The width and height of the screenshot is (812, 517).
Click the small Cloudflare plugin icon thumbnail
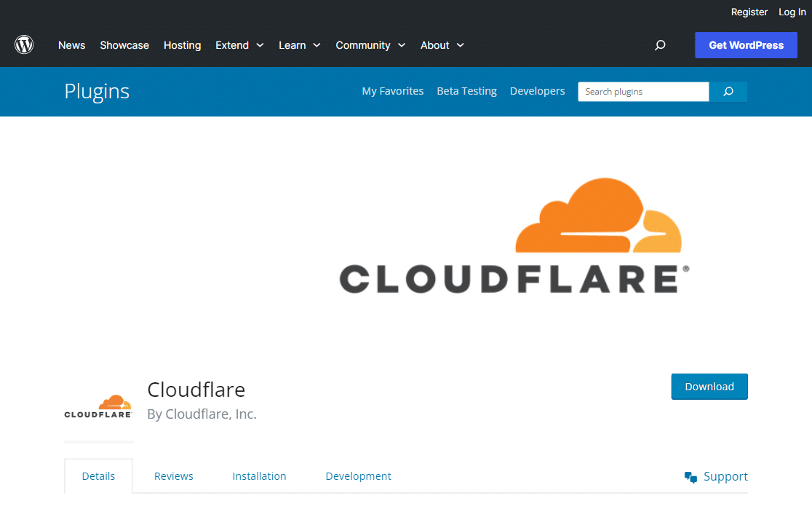pos(98,407)
